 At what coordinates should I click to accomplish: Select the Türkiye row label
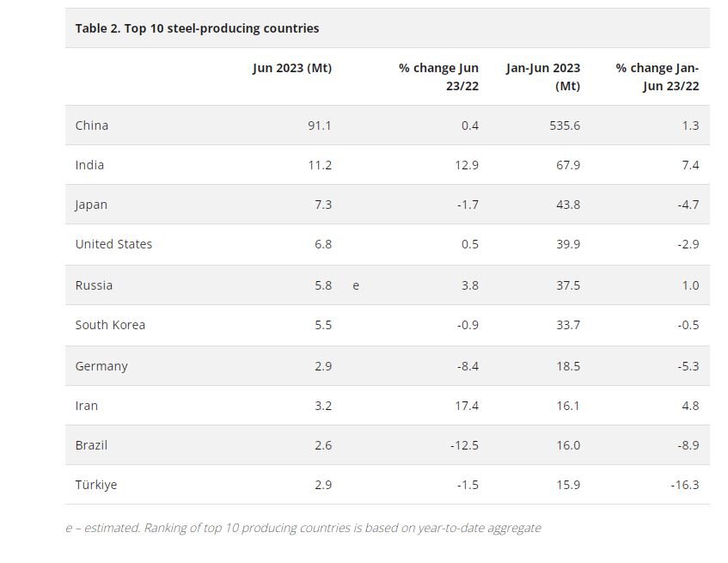(x=96, y=485)
